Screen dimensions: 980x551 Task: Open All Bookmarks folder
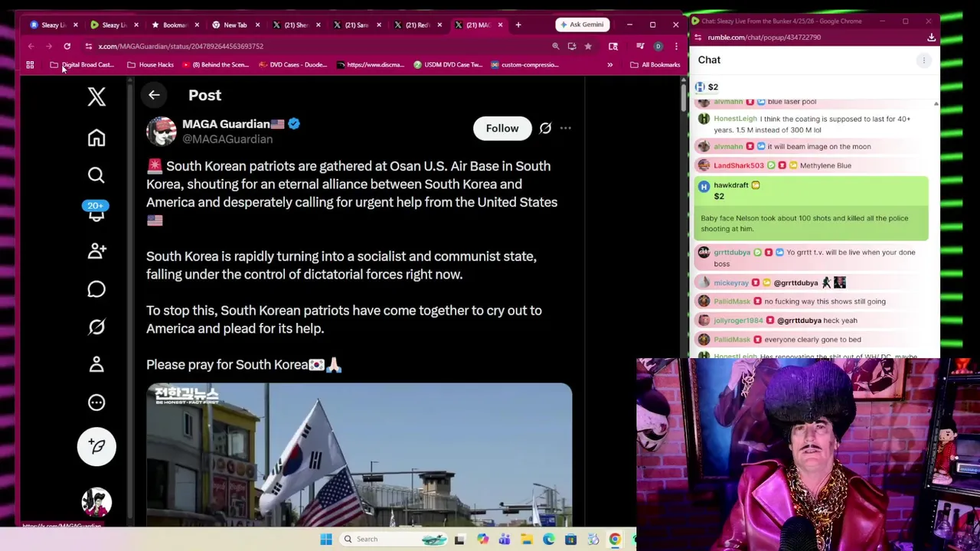(655, 65)
